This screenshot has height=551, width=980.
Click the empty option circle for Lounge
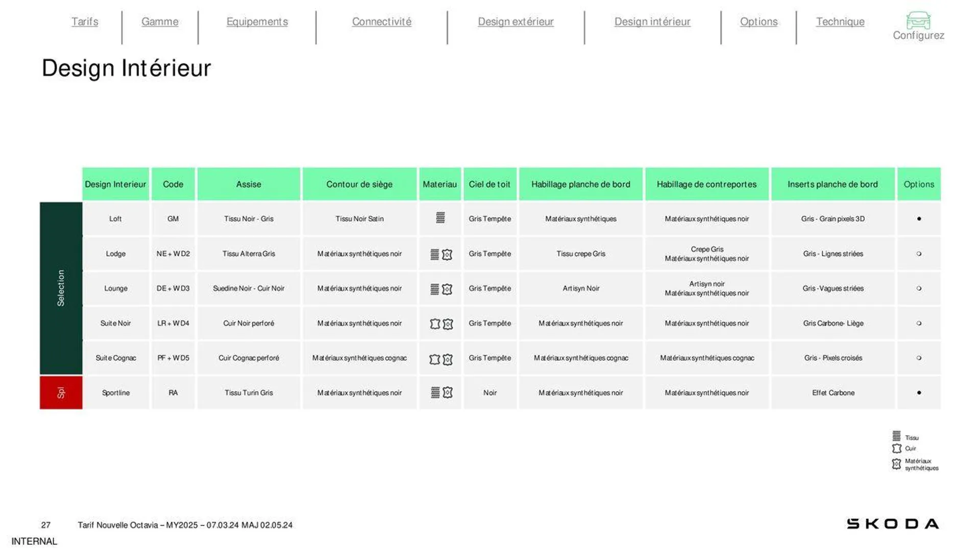[x=919, y=288]
